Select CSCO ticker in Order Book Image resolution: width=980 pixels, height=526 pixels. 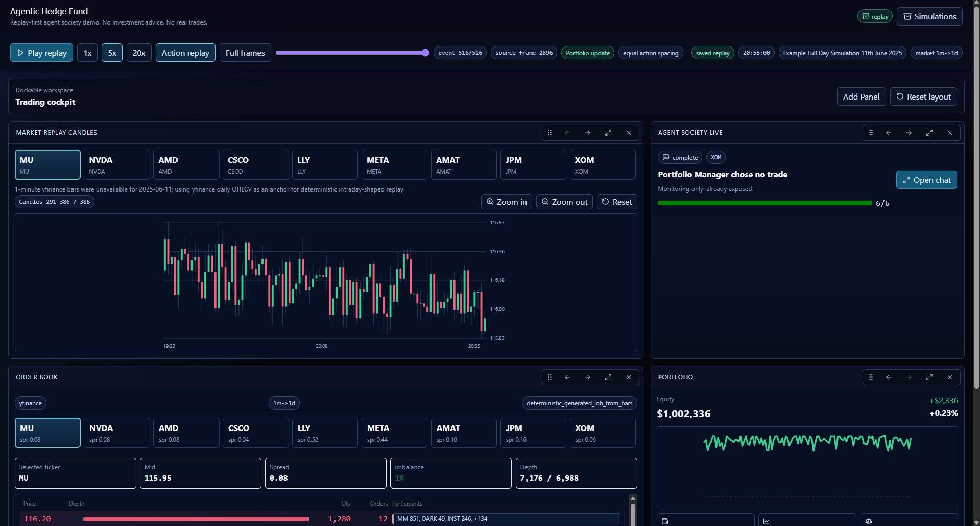[x=256, y=433]
